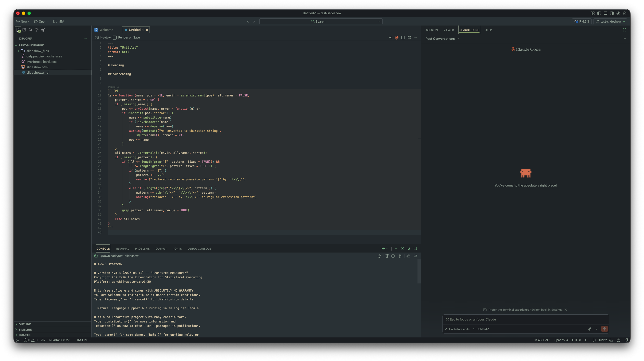This screenshot has height=361, width=644.
Task: Click the Save file icon
Action: [x=55, y=21]
